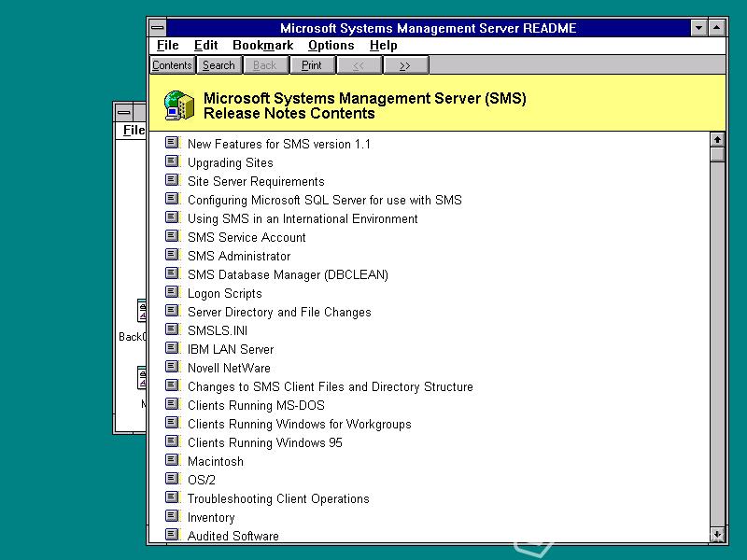Go to next topic with >> button
This screenshot has width=747, height=560.
point(405,65)
